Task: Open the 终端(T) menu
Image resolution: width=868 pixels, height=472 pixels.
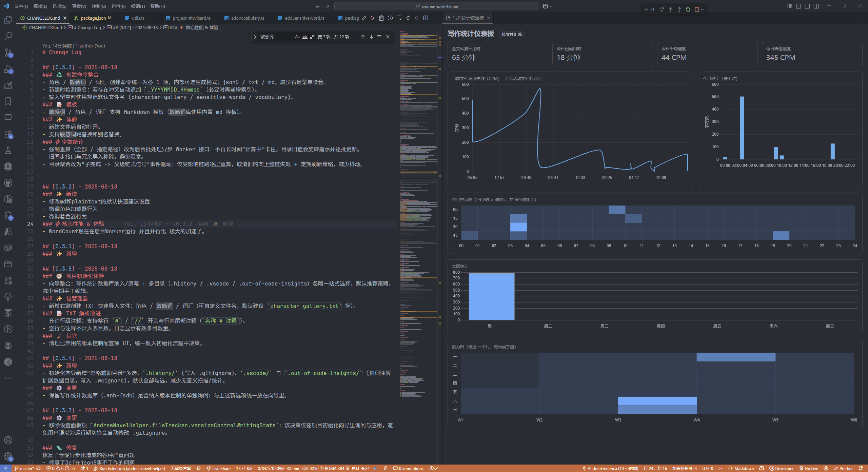Action: point(138,6)
